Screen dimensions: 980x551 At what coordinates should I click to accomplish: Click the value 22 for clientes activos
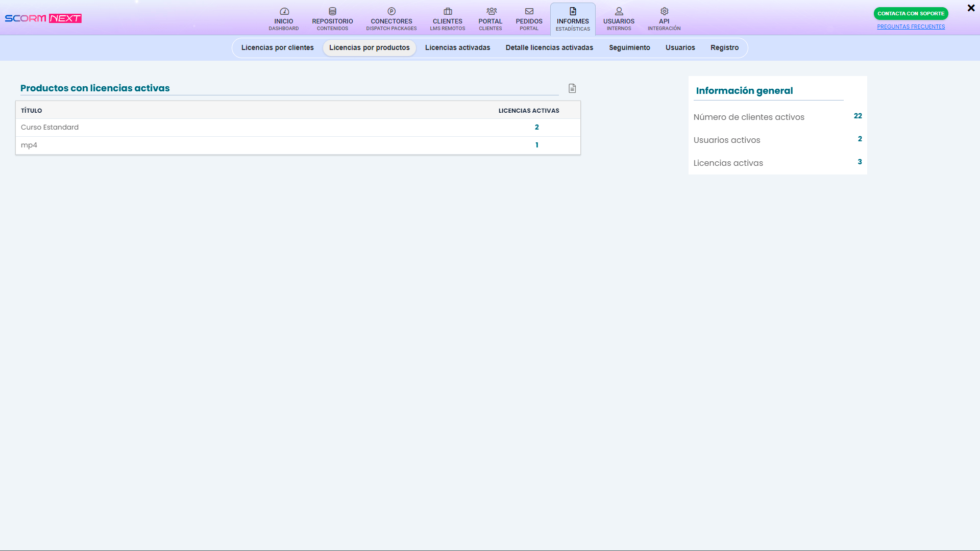[x=857, y=116]
